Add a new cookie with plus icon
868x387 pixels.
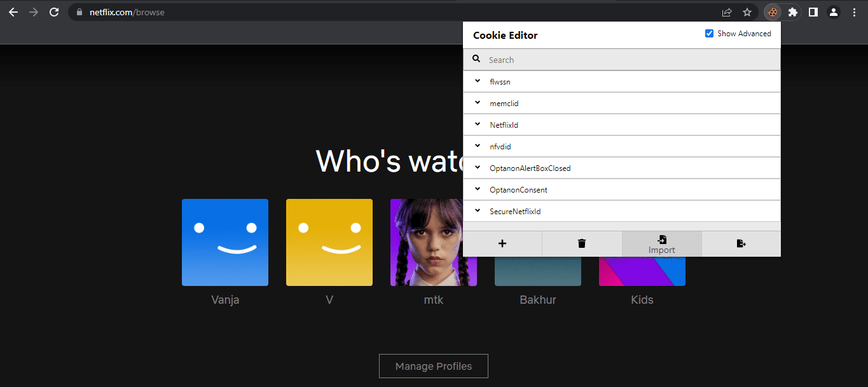(x=502, y=243)
